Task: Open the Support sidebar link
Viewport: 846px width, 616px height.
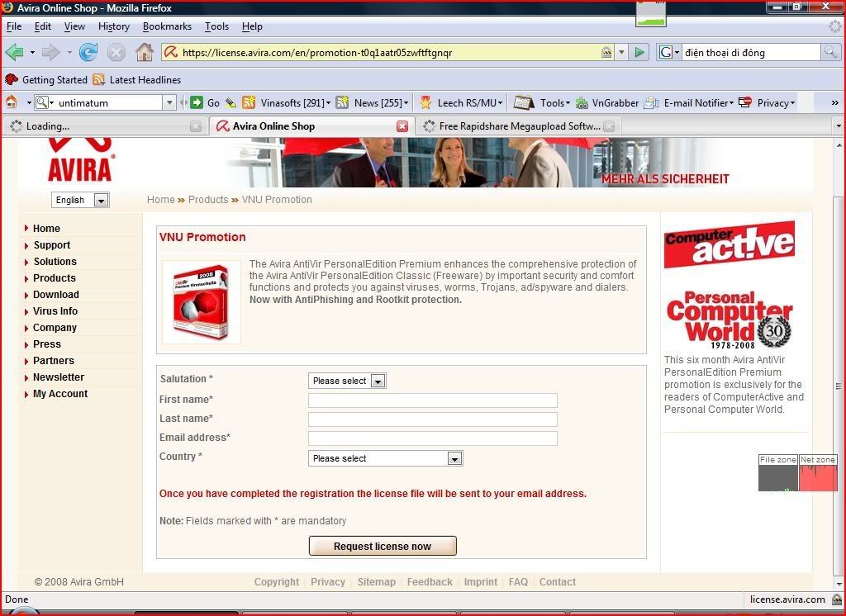Action: click(x=52, y=245)
